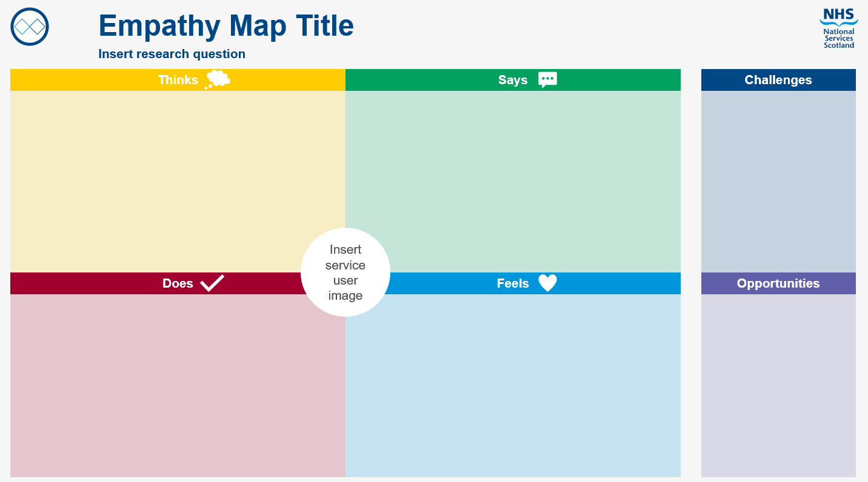Select the Insert research question subtitle

[x=172, y=54]
